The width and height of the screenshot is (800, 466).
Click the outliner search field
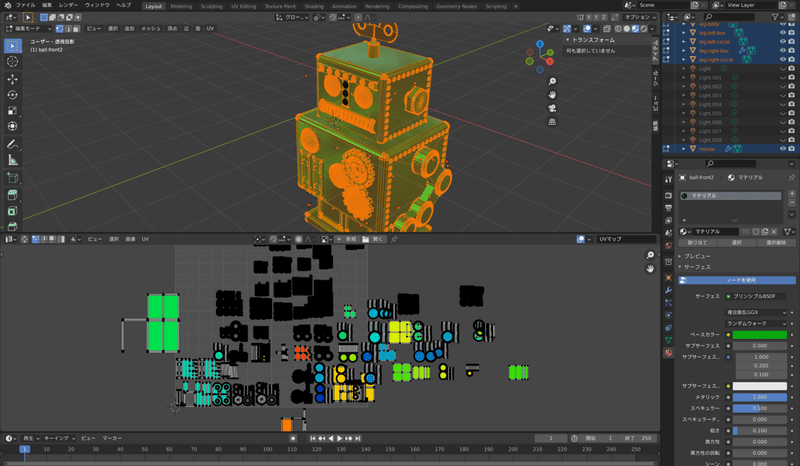pyautogui.click(x=729, y=17)
